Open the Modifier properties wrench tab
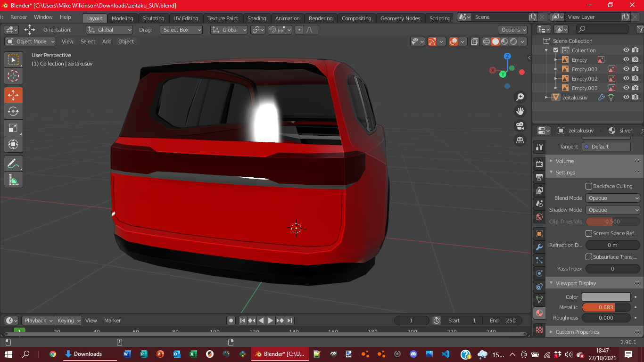Image resolution: width=644 pixels, height=362 pixels. 539,247
